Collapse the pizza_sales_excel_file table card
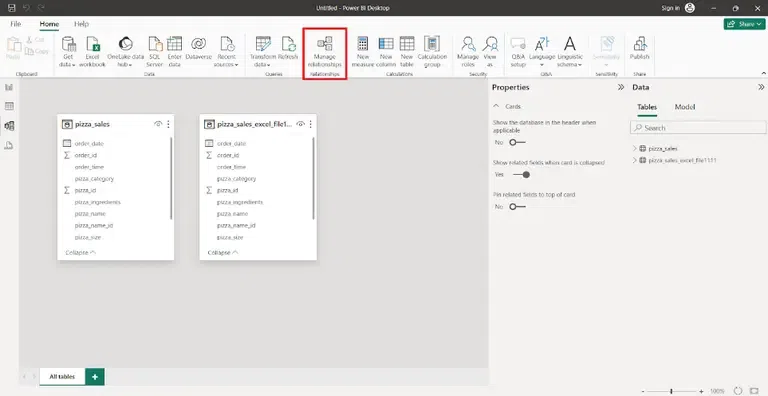 [x=223, y=252]
